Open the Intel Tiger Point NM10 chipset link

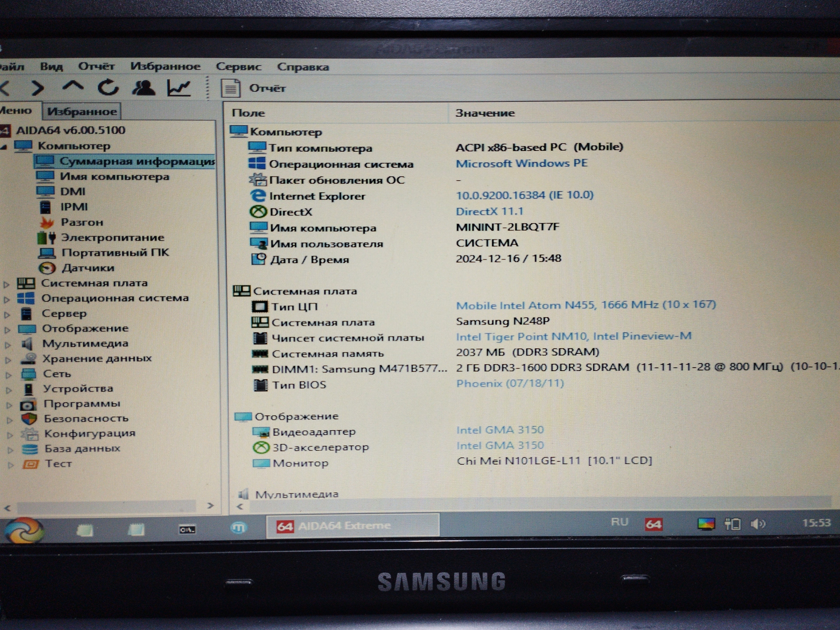(574, 336)
